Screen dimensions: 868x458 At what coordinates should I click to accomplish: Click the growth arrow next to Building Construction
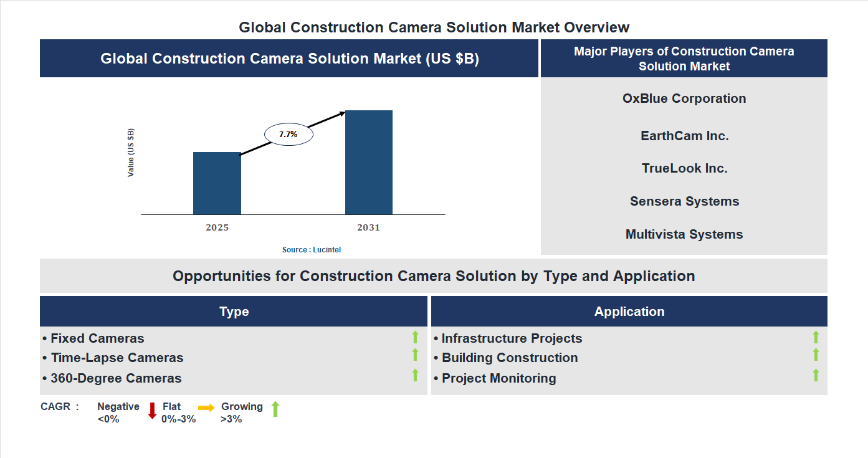pos(816,356)
